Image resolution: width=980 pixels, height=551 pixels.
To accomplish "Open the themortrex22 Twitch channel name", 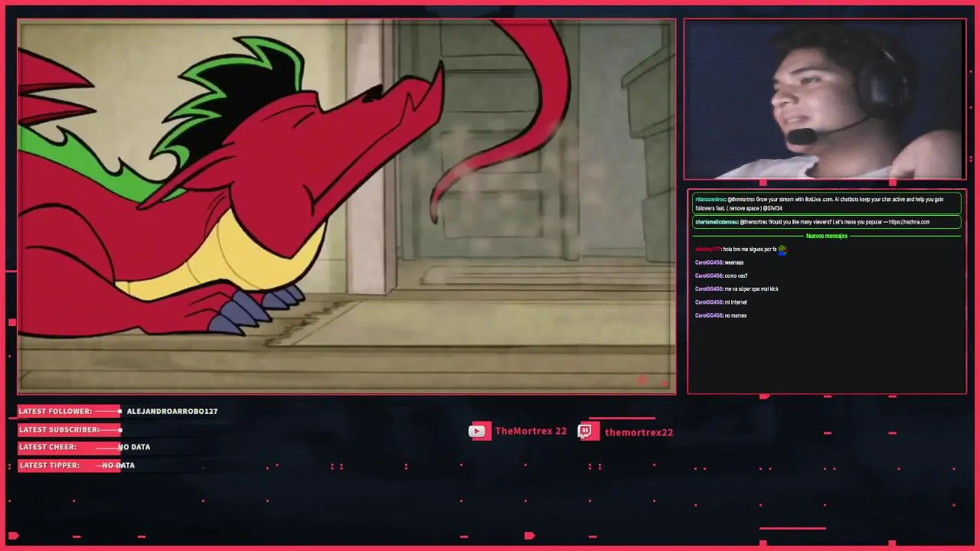I will pyautogui.click(x=639, y=432).
